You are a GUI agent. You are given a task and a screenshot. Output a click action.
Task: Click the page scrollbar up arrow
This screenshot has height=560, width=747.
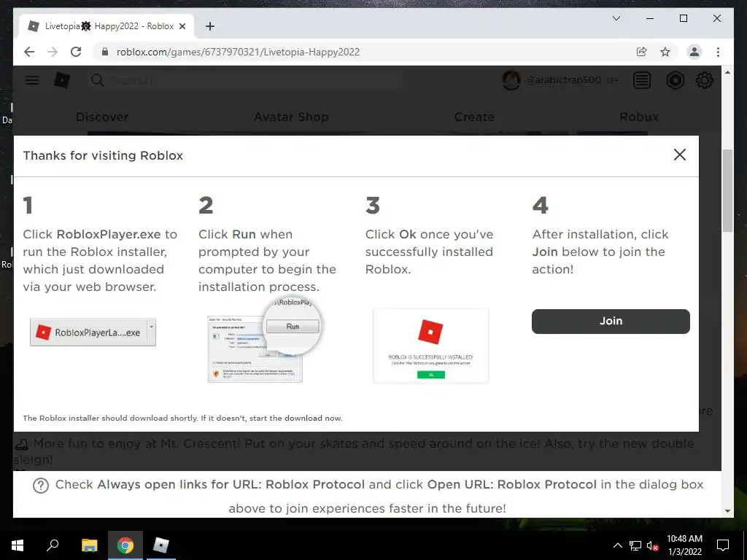(727, 72)
